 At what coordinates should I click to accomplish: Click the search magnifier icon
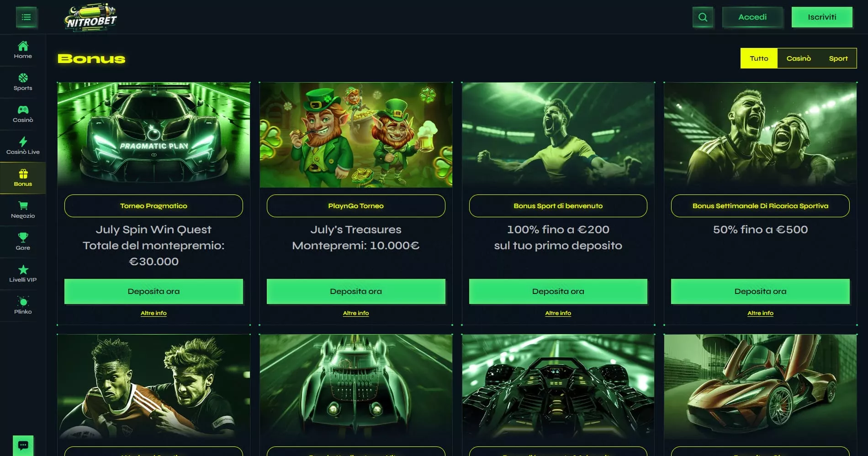(703, 17)
